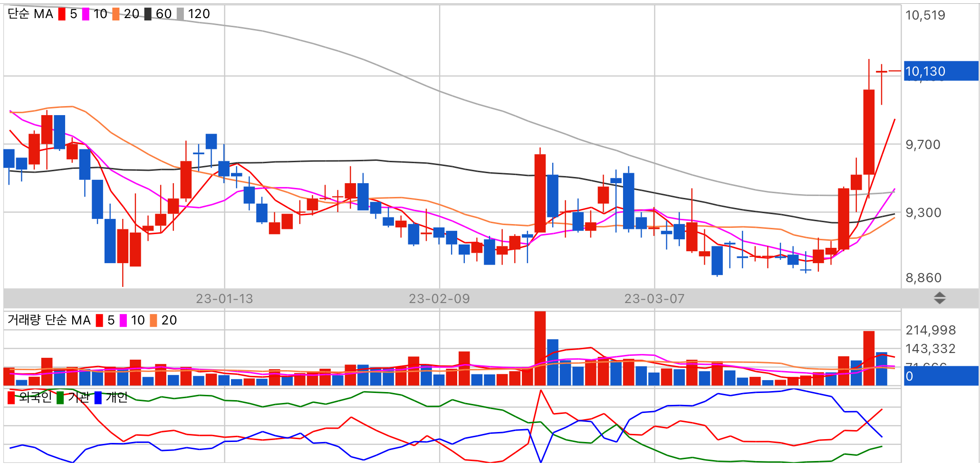Click the gray MA 120 legend swatch
The height and width of the screenshot is (471, 980).
pyautogui.click(x=180, y=14)
